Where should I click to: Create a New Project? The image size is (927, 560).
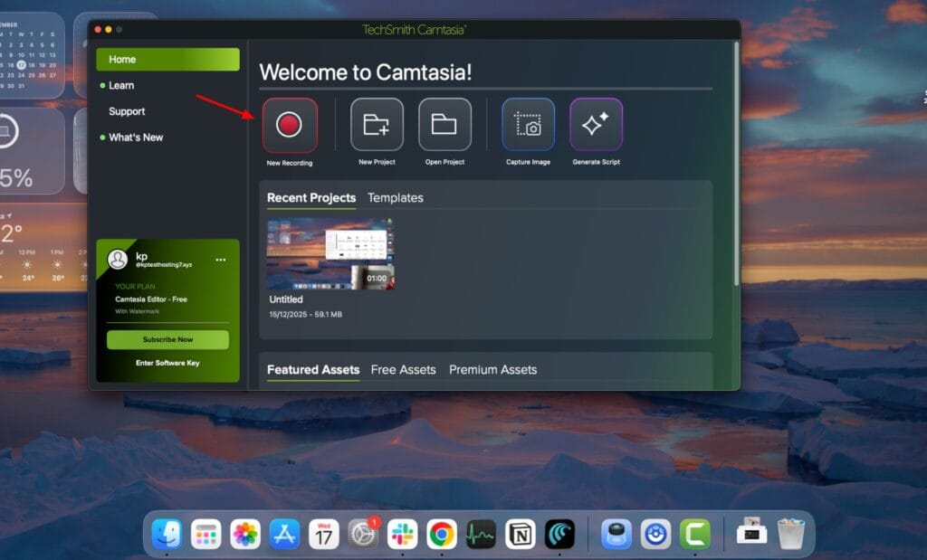[x=377, y=125]
